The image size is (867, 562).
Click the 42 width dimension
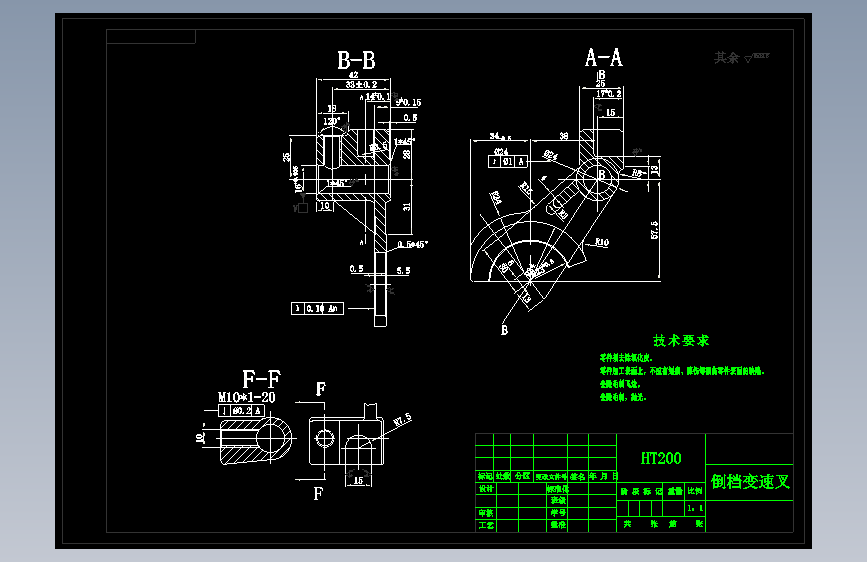353,75
